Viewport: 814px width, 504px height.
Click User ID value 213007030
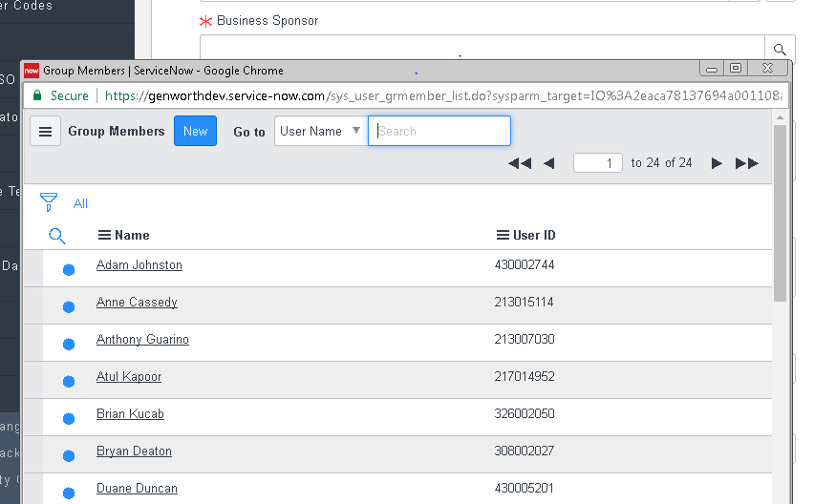(x=525, y=339)
